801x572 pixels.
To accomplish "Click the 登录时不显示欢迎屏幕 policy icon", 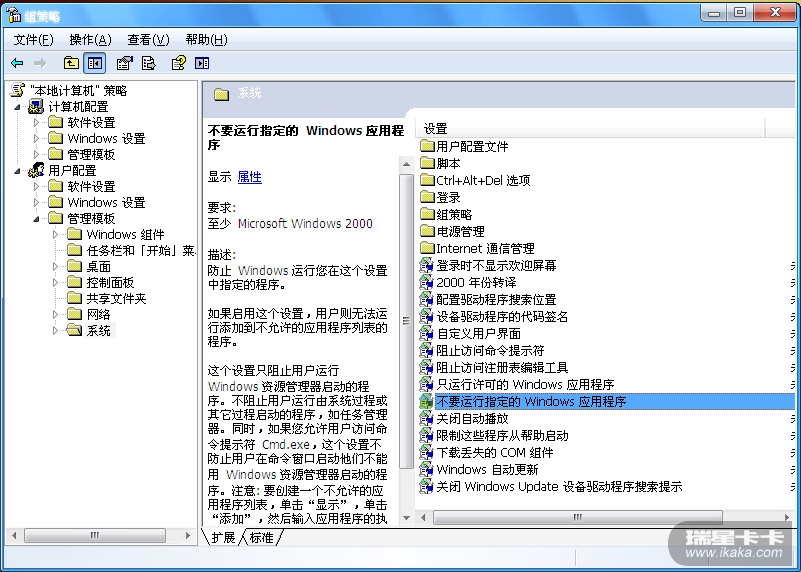I will [x=426, y=266].
